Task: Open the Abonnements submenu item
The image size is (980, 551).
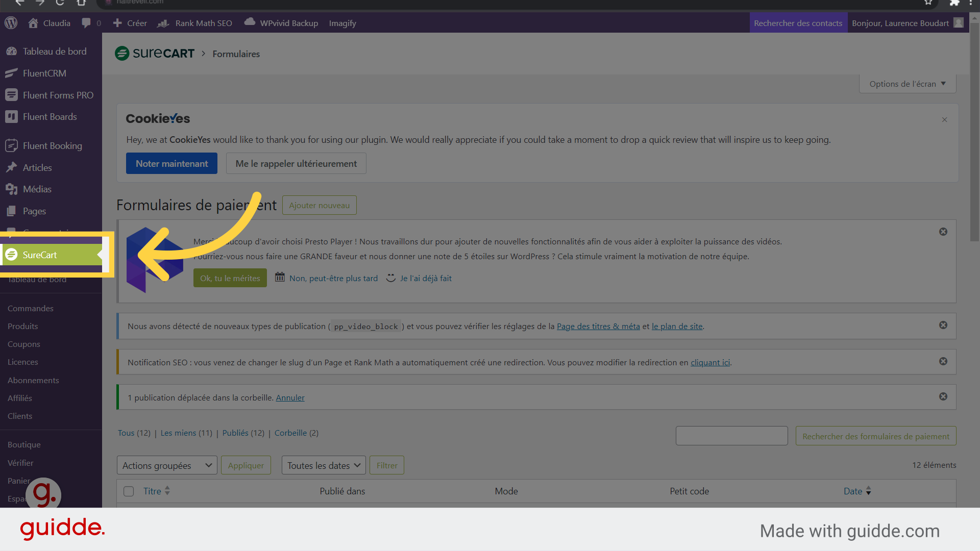Action: click(x=33, y=380)
